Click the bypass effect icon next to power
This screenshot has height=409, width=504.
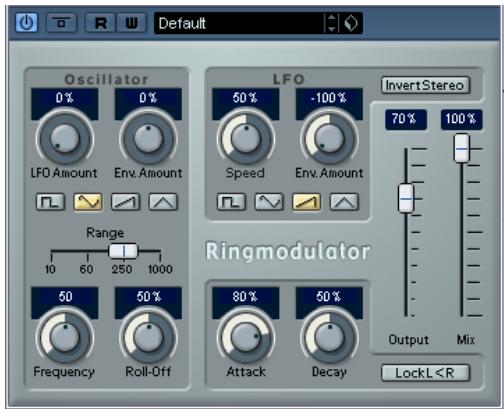pos(62,23)
